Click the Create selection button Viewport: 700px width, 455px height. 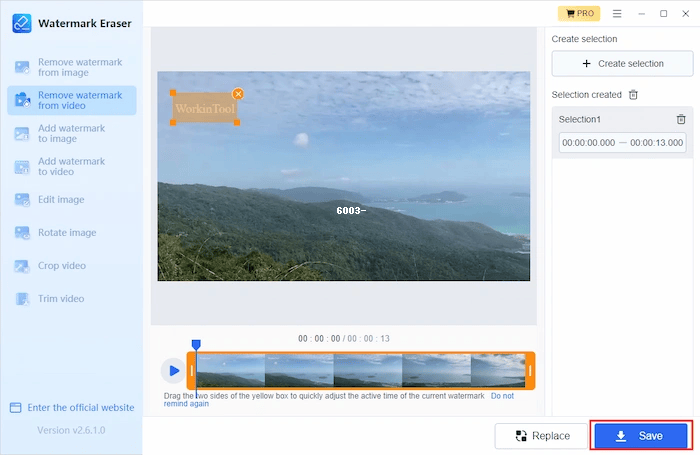coord(622,63)
